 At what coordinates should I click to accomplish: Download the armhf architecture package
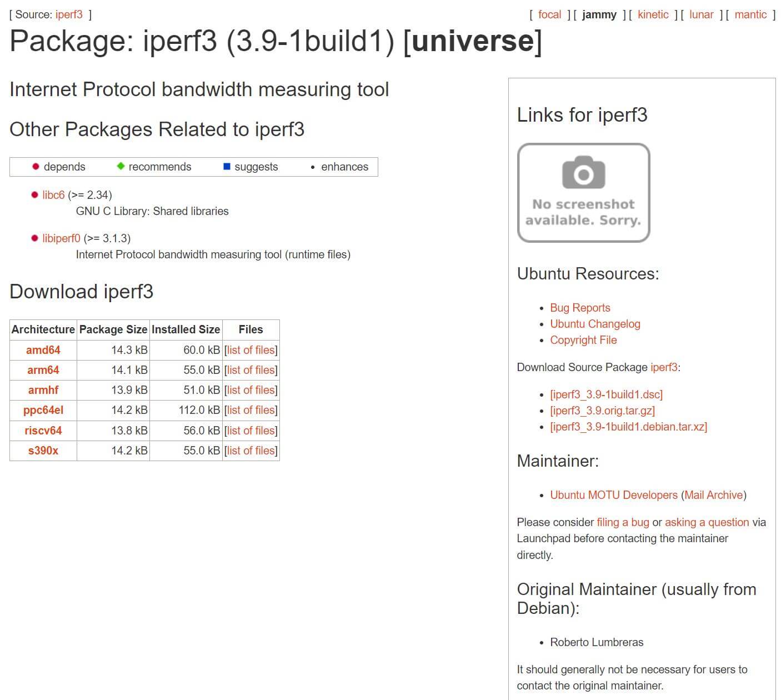click(x=43, y=390)
